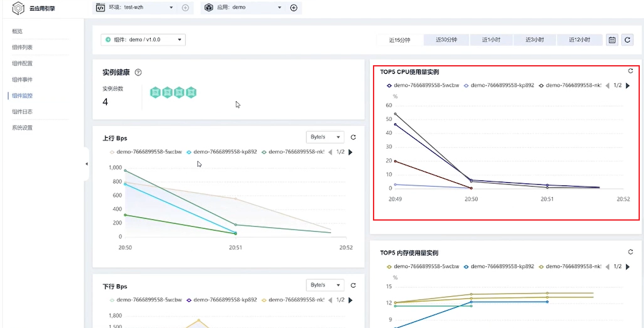Viewport: 644px width, 328px height.
Task: Go to next legend page in TOP5 内存 chart
Action: [x=628, y=267]
